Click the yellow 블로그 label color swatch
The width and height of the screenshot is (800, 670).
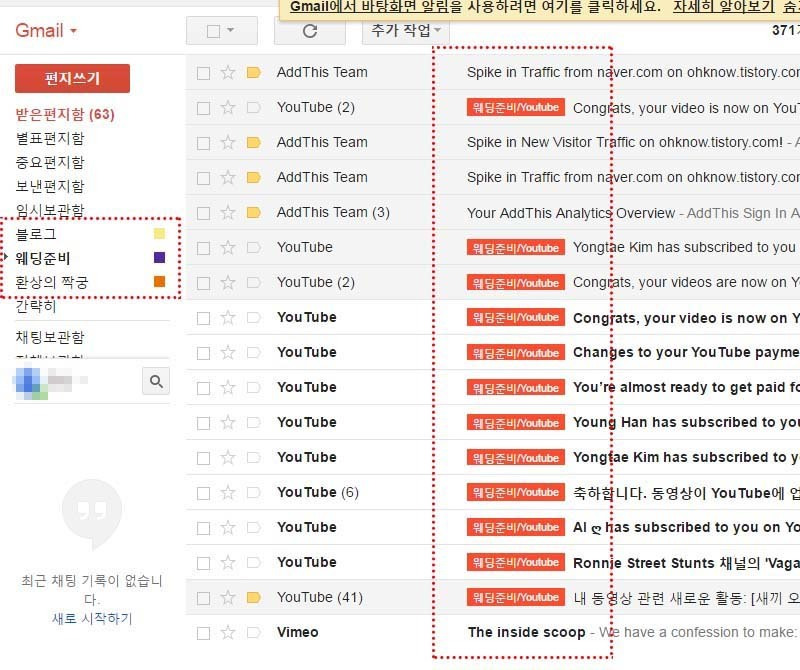click(160, 234)
